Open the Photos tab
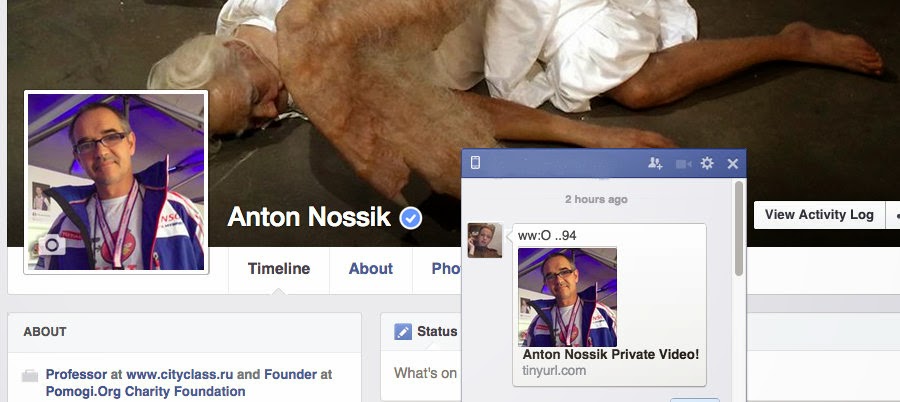Image resolution: width=900 pixels, height=402 pixels. 446,269
